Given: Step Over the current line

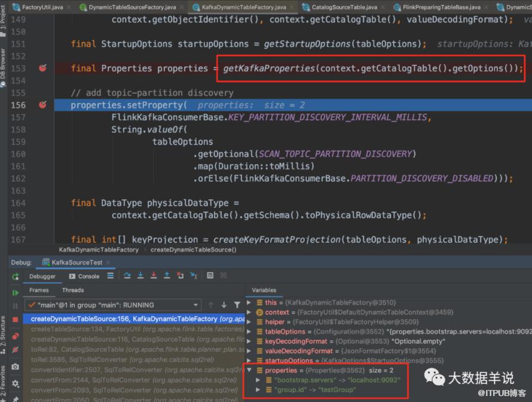Looking at the screenshot, I should [127, 276].
